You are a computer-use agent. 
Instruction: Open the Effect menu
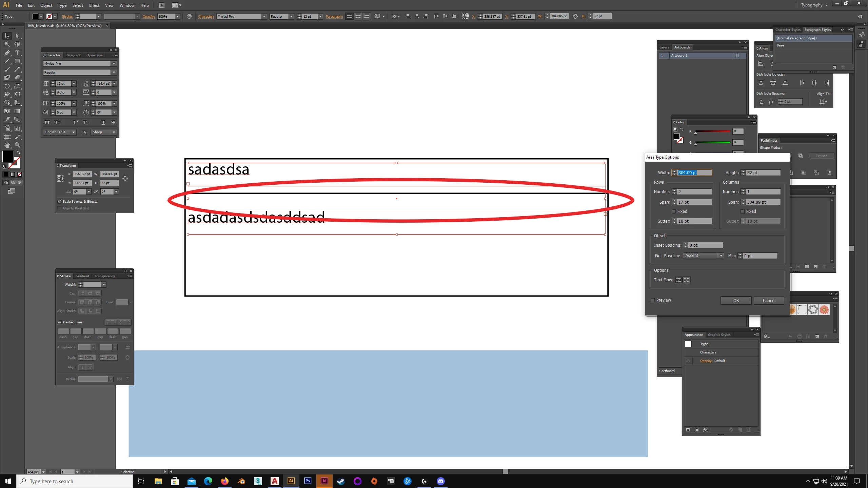pos(94,5)
